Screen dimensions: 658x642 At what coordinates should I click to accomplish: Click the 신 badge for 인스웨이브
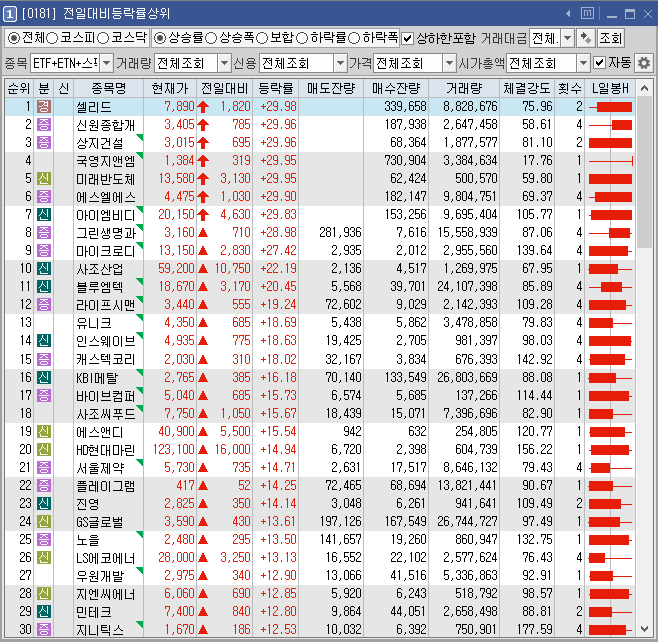pyautogui.click(x=44, y=341)
